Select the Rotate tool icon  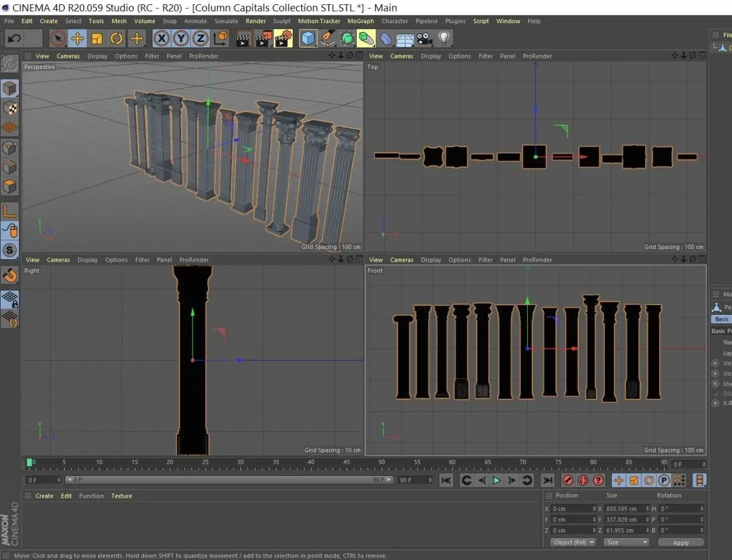(117, 38)
